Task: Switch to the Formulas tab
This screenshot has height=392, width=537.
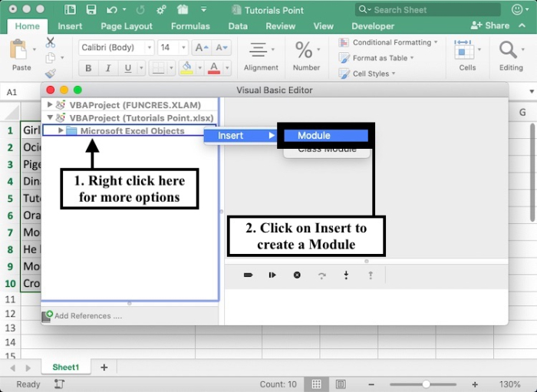Action: pos(190,26)
